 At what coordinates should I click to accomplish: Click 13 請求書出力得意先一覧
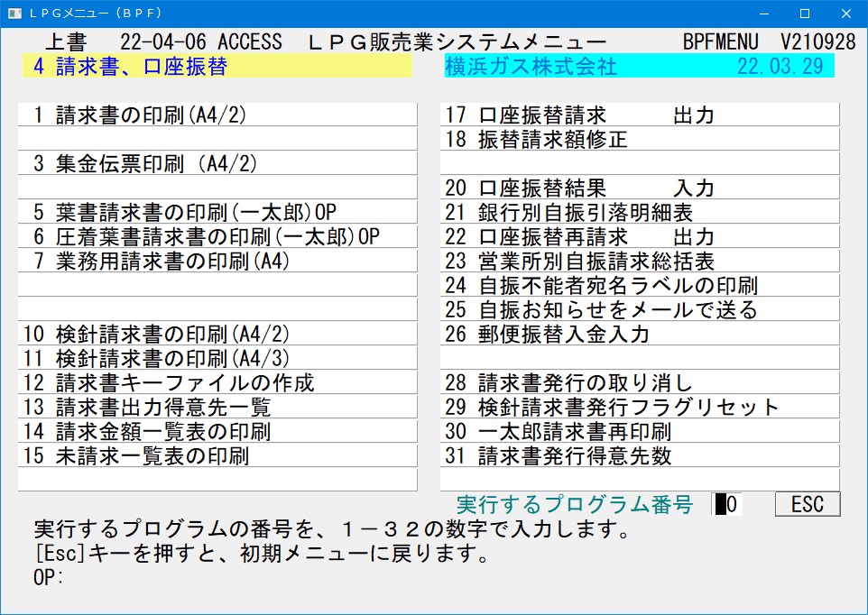click(x=217, y=407)
